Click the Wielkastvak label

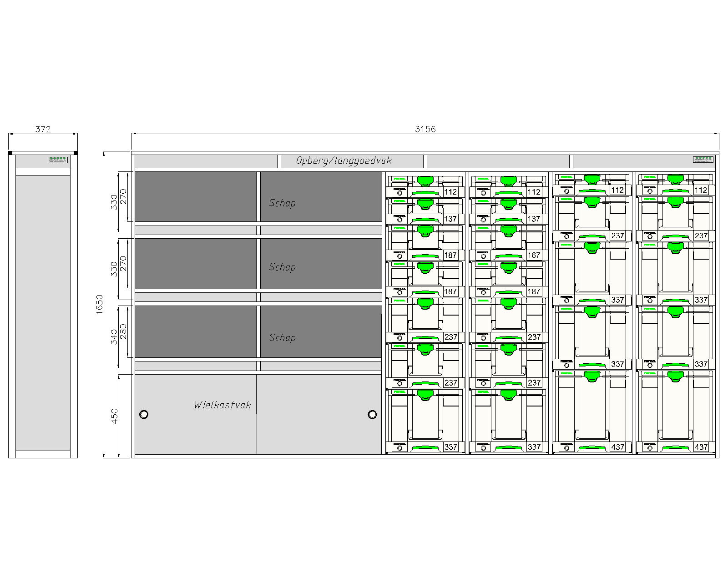222,405
